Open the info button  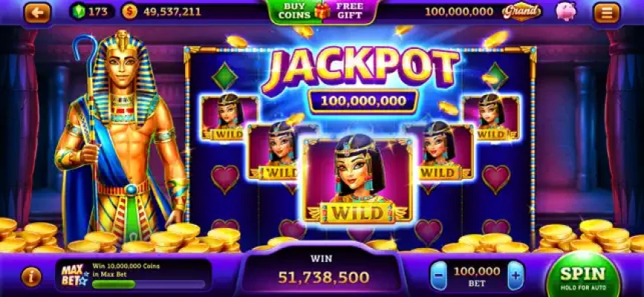[x=31, y=277]
